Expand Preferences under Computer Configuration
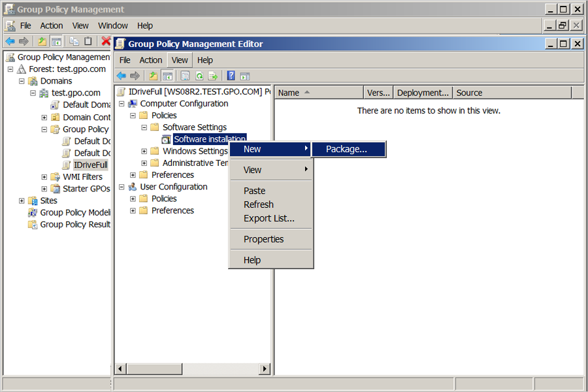 [x=133, y=175]
